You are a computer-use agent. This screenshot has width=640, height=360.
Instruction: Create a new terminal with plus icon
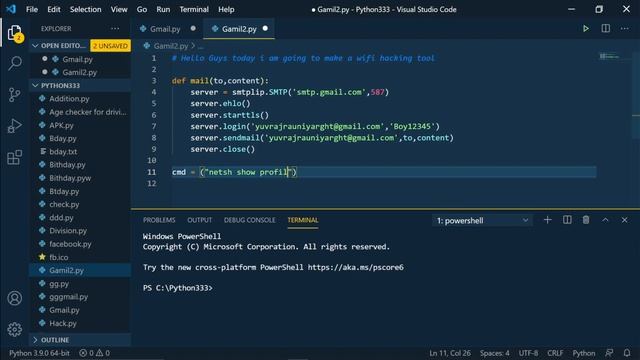[x=548, y=220]
